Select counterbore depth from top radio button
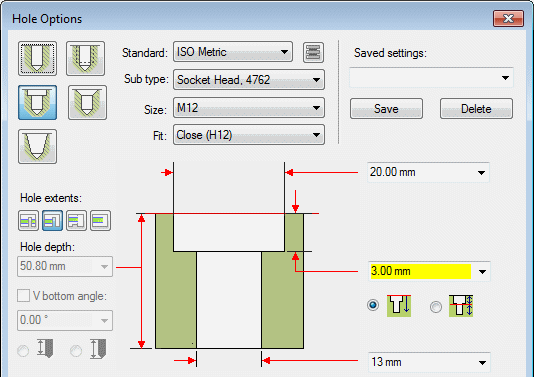 [373, 305]
